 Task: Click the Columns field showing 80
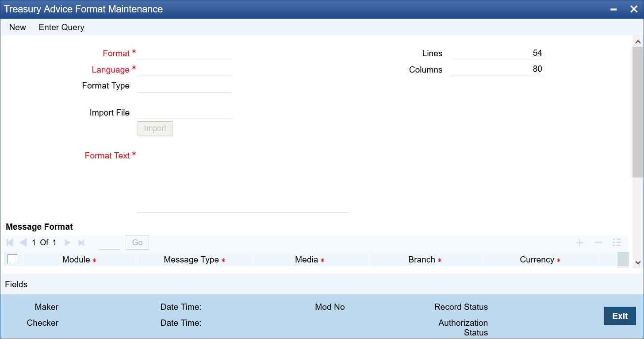tap(498, 69)
